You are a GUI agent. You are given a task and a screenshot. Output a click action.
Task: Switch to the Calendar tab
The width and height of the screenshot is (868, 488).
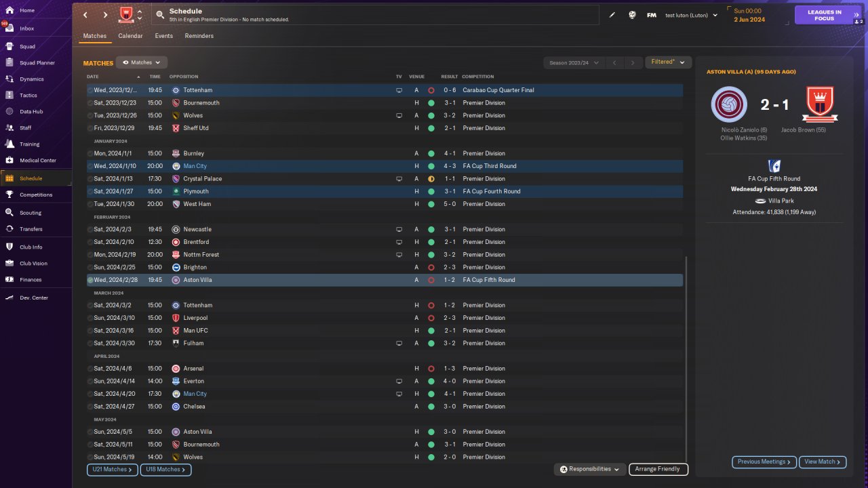(x=130, y=36)
